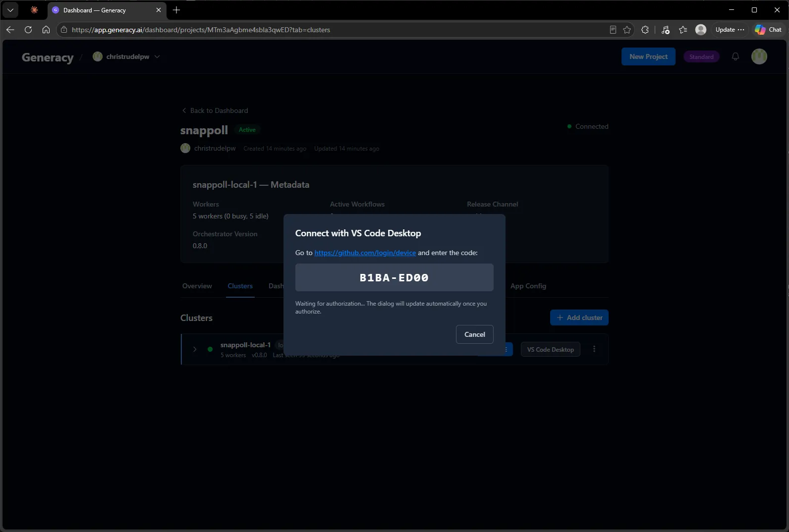Open christrudelpw organization dropdown
Screen dimensions: 789x532
click(x=126, y=56)
